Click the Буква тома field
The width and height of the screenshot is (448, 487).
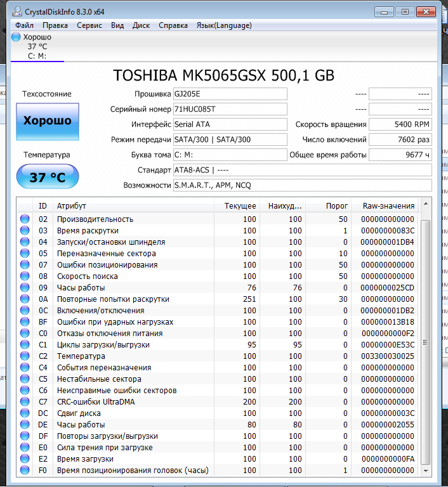click(230, 155)
